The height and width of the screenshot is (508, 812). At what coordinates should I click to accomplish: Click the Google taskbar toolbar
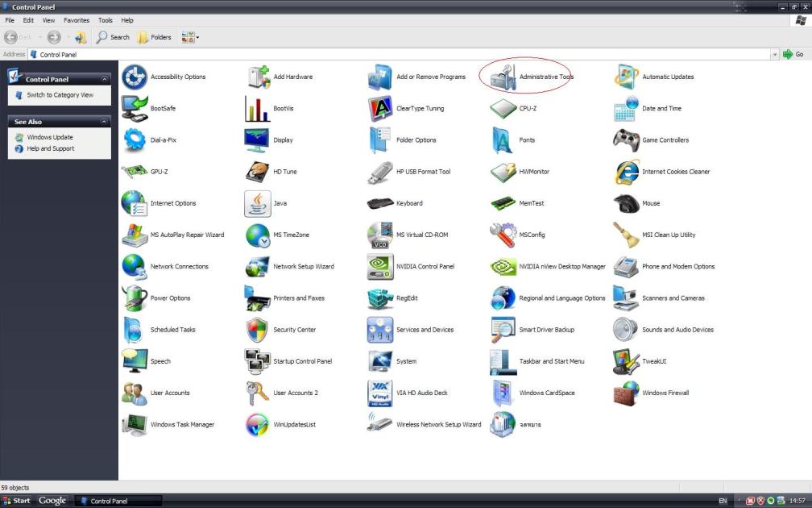52,501
